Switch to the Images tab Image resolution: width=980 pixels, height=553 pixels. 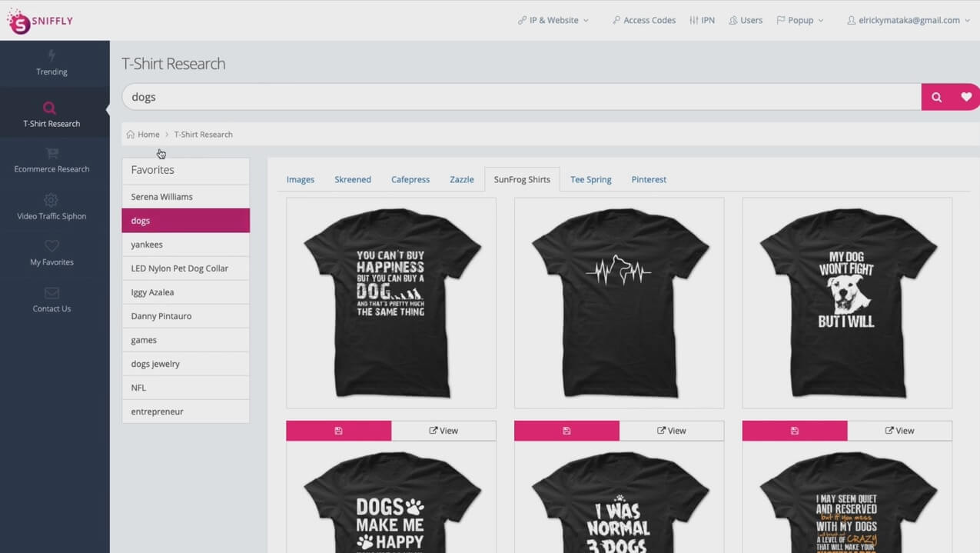click(301, 179)
